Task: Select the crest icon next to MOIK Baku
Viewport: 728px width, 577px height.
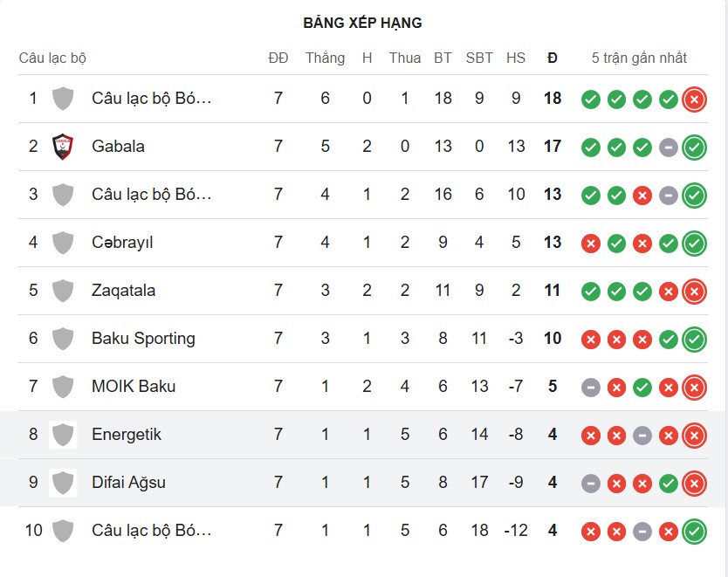Action: tap(61, 387)
